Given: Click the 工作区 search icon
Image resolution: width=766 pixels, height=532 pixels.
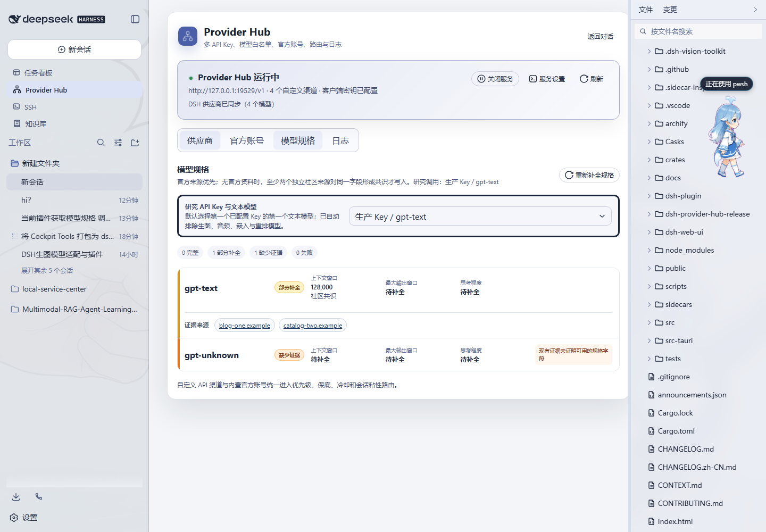Looking at the screenshot, I should (101, 143).
